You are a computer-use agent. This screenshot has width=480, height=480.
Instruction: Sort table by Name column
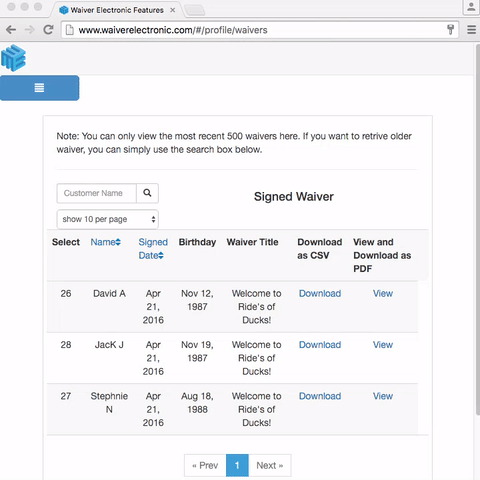click(x=106, y=242)
